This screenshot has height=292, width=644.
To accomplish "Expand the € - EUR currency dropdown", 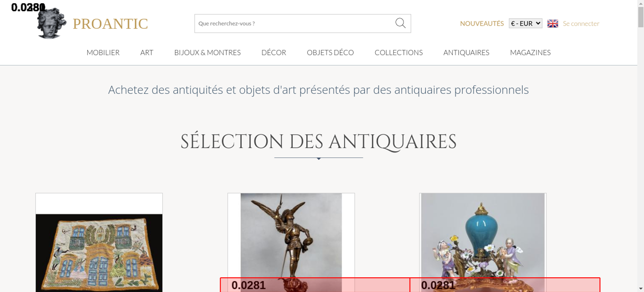I will point(525,23).
